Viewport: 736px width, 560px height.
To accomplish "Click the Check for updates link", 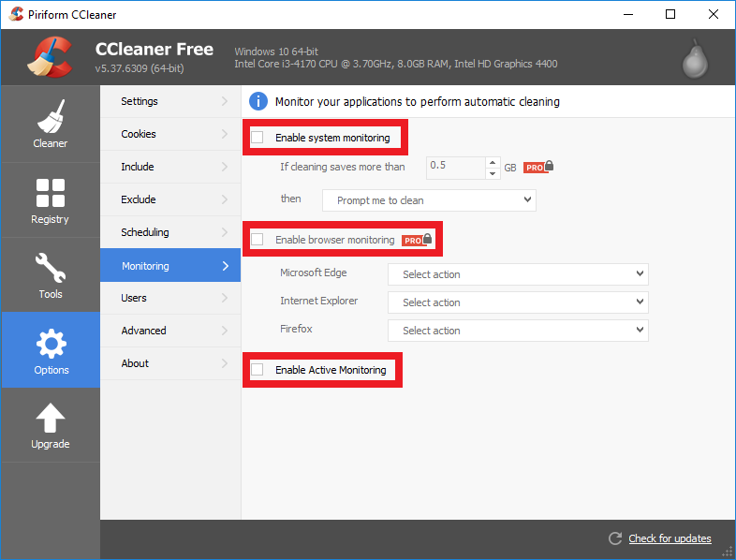I will (670, 538).
